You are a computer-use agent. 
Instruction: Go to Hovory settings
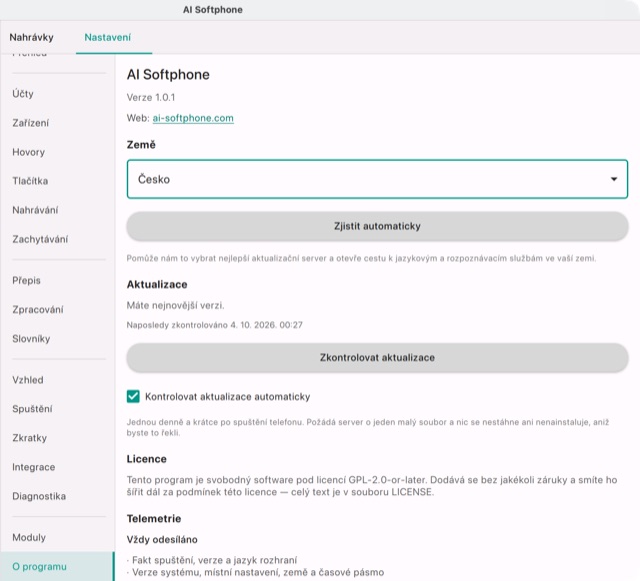point(28,152)
